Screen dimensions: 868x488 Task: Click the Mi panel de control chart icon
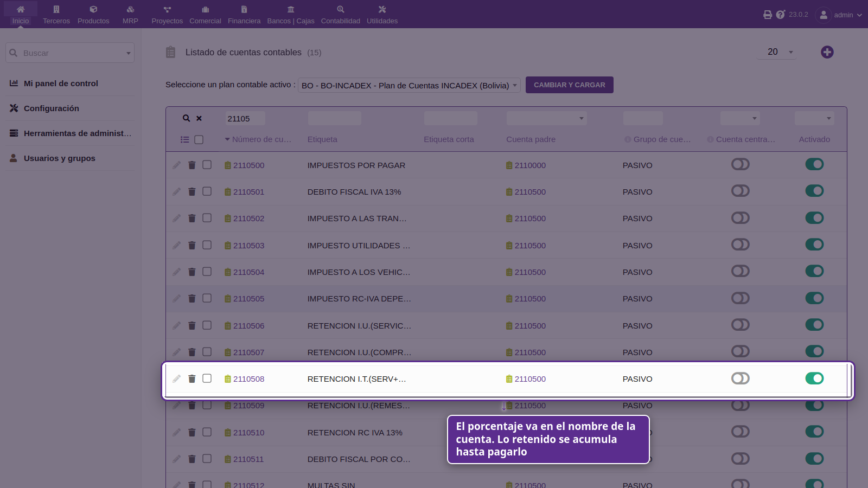pos(14,83)
